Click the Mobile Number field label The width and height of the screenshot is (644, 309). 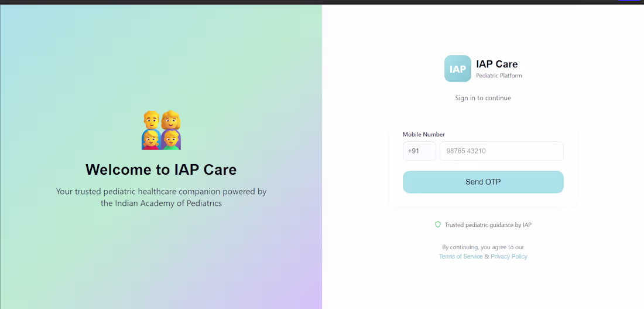pyautogui.click(x=423, y=134)
